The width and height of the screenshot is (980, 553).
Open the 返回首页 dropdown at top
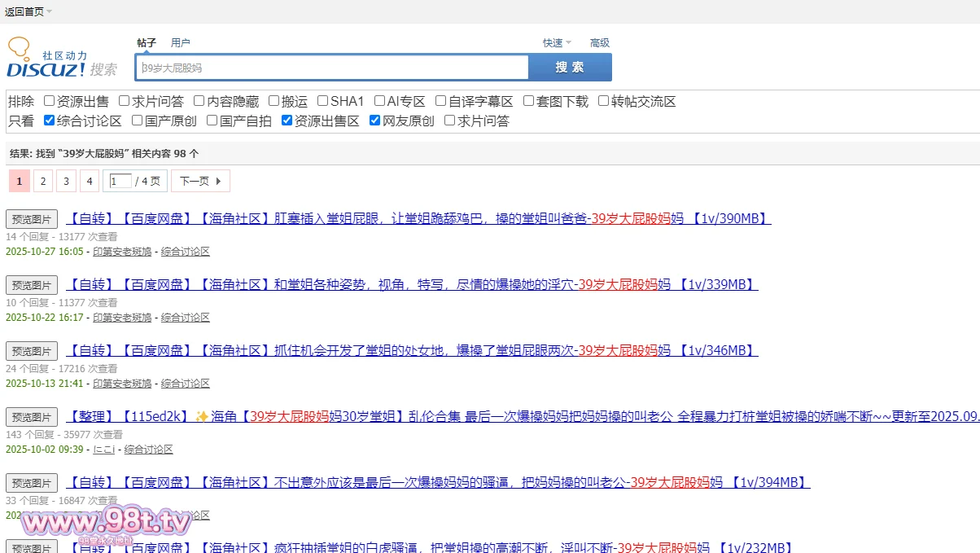(x=28, y=11)
